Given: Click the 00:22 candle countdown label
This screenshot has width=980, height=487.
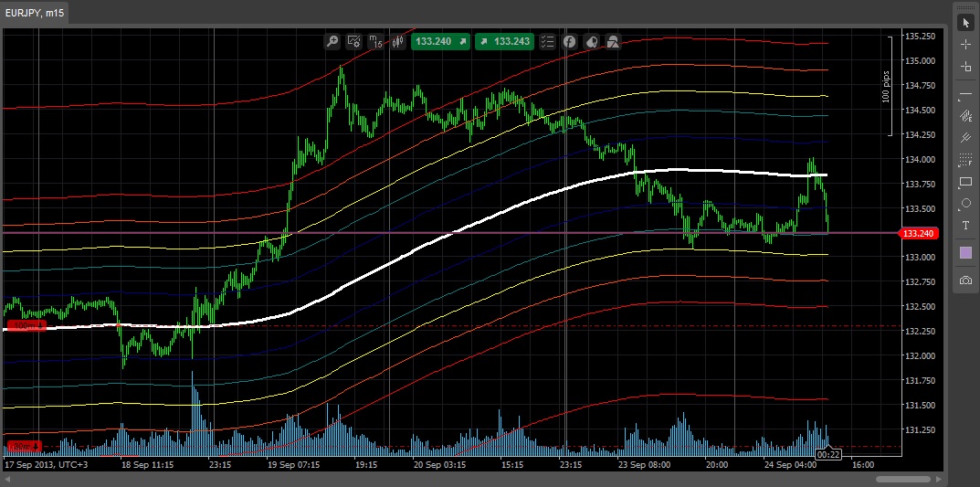Looking at the screenshot, I should tap(828, 454).
